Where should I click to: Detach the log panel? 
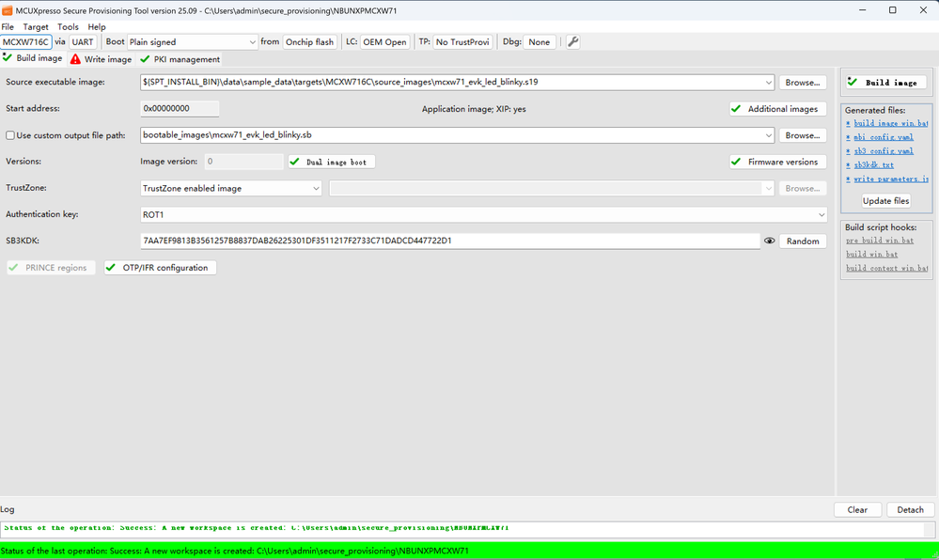point(910,509)
